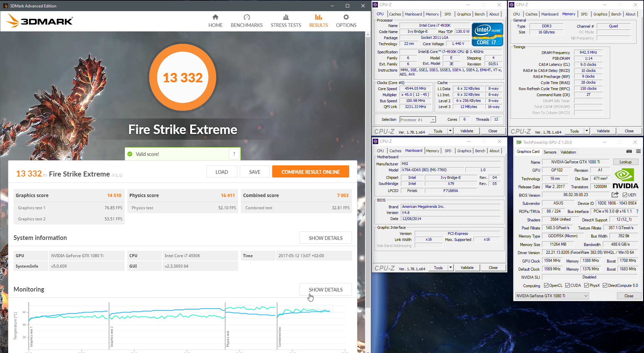Click the Physics score value 16 411
The width and height of the screenshot is (644, 353).
(228, 195)
